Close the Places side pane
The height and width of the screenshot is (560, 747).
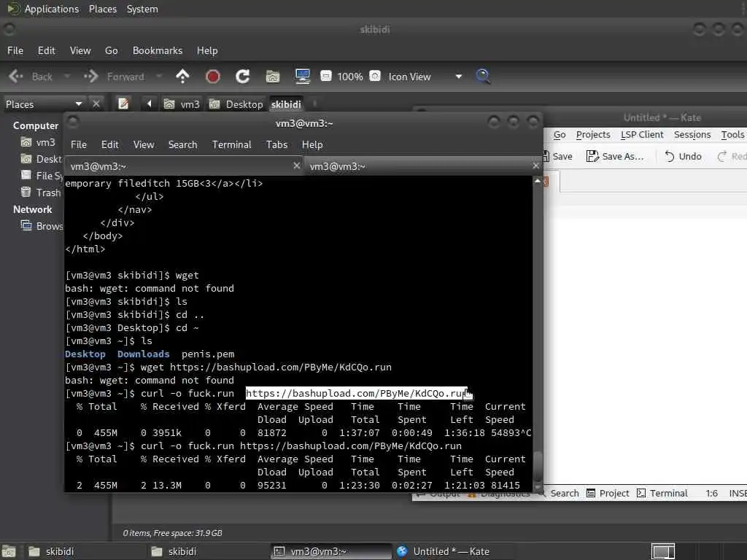[x=96, y=104]
